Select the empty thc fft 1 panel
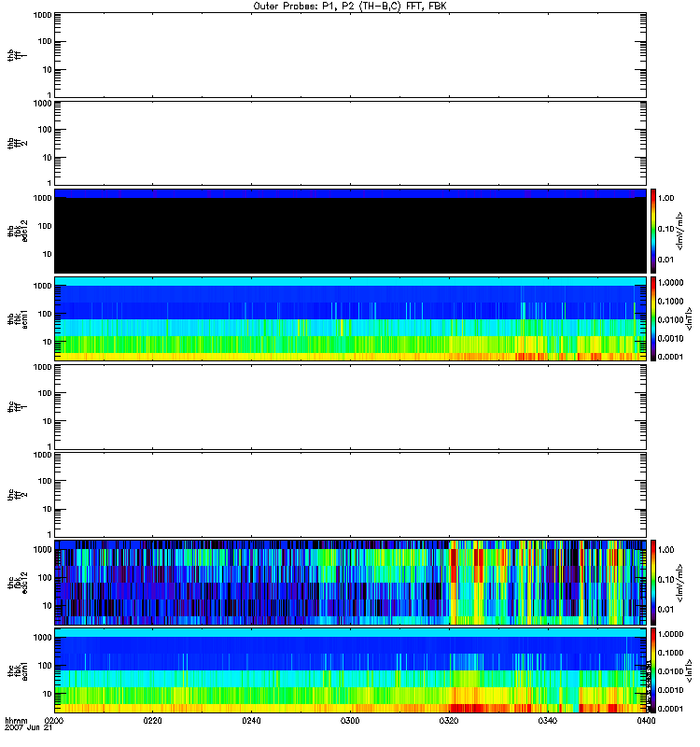The height and width of the screenshot is (747, 700). pos(350,406)
